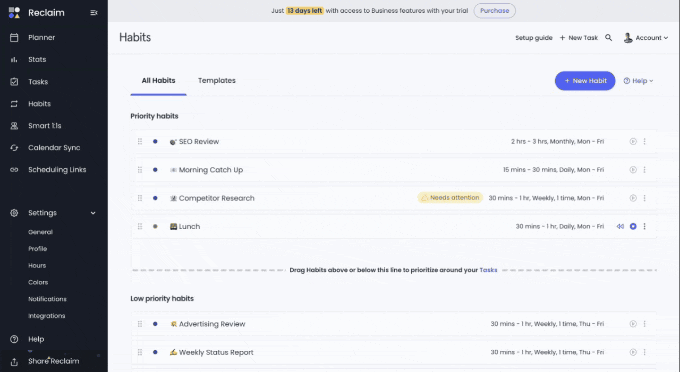Start the Morning Catch Up play icon

pos(633,170)
